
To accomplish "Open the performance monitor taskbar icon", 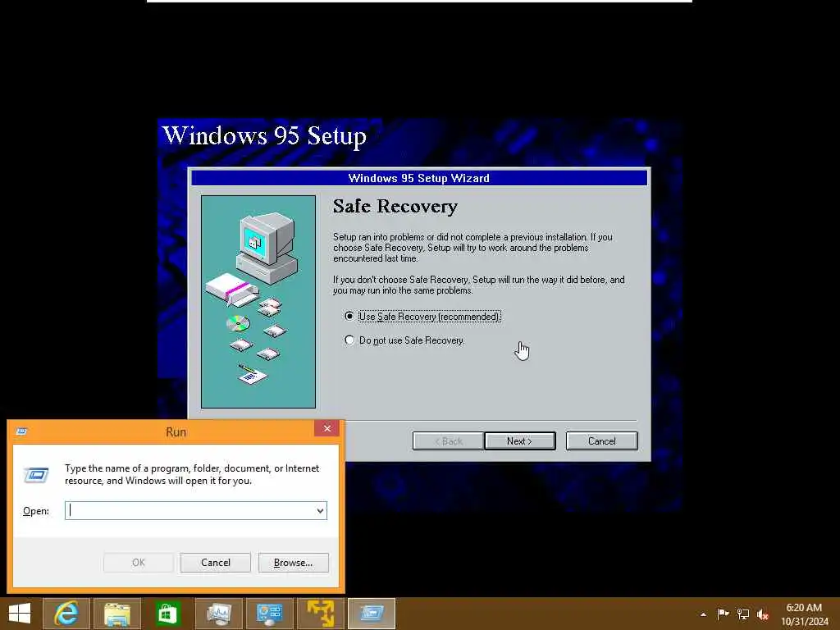I will coord(218,614).
